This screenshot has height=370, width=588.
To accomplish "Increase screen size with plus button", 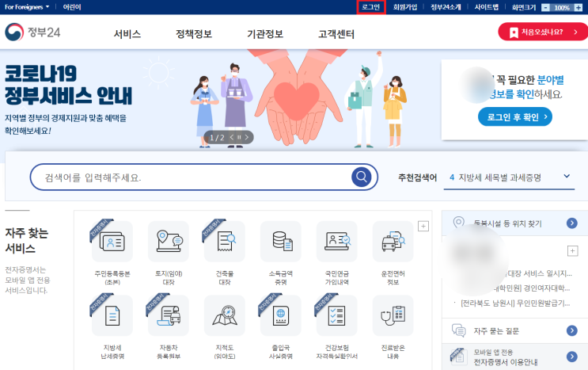I will [x=579, y=7].
